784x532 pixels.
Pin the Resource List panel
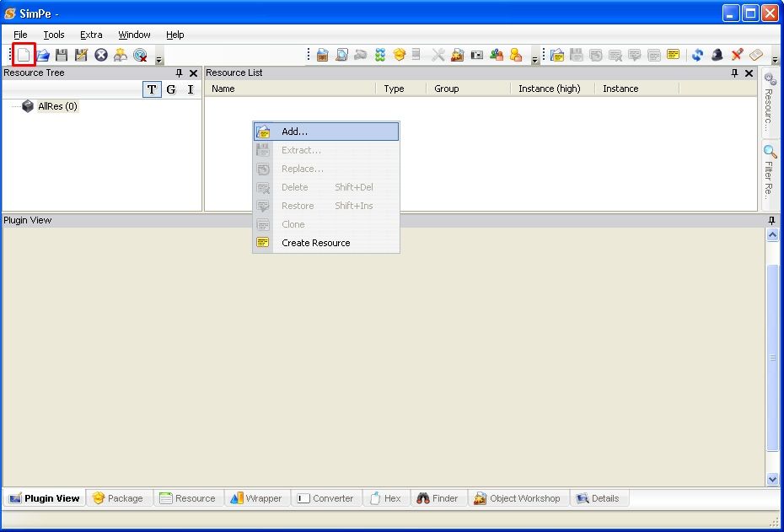(734, 73)
